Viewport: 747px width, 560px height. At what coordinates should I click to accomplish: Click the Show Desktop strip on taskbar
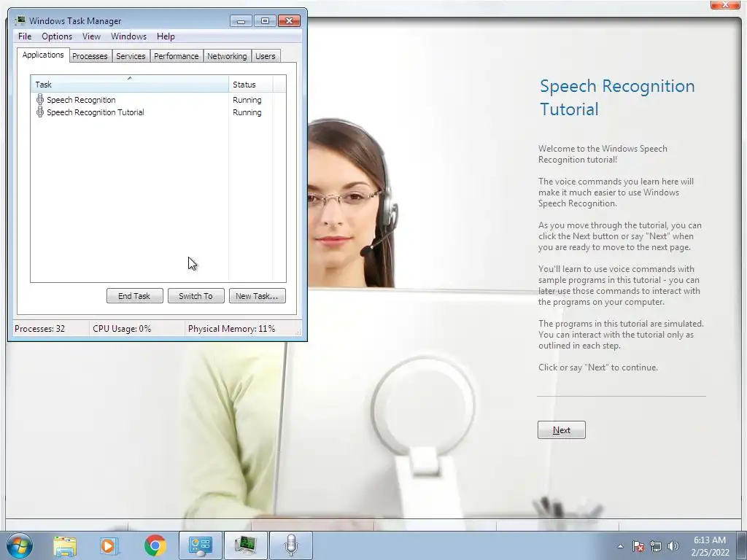(x=743, y=545)
